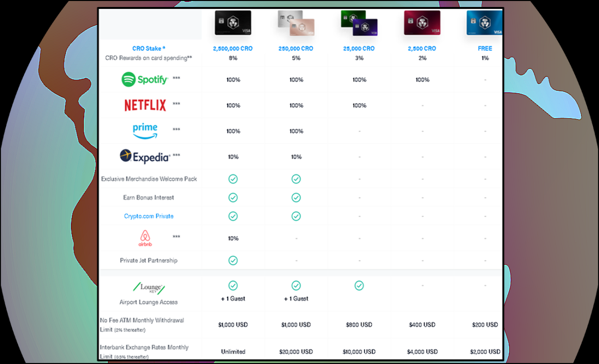Click the 'Earn Bonus Interest' row label
599x364 pixels.
coord(149,197)
